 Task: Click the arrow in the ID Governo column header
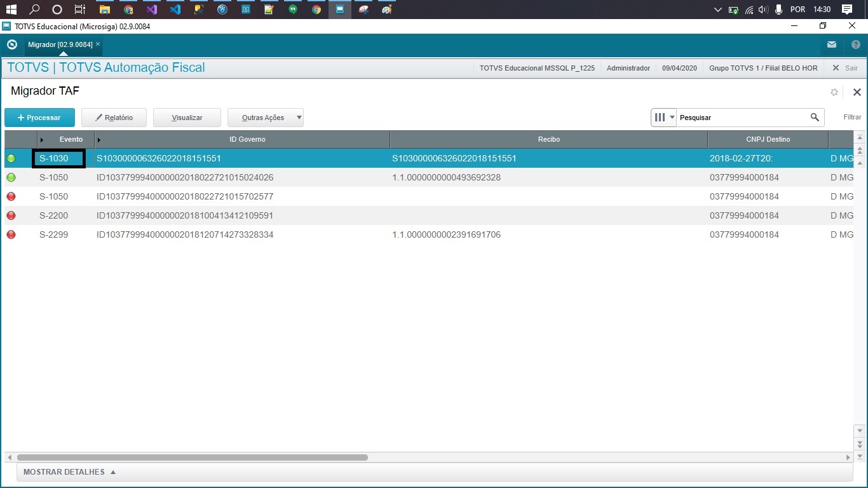point(99,140)
